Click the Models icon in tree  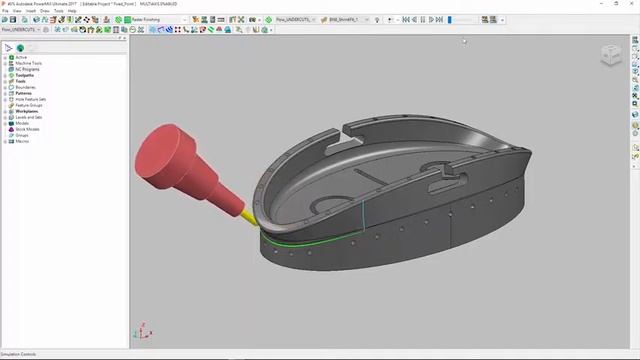click(x=11, y=123)
